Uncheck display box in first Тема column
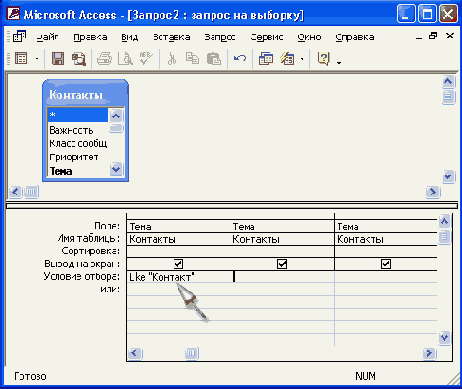462x389 pixels. coord(178,264)
